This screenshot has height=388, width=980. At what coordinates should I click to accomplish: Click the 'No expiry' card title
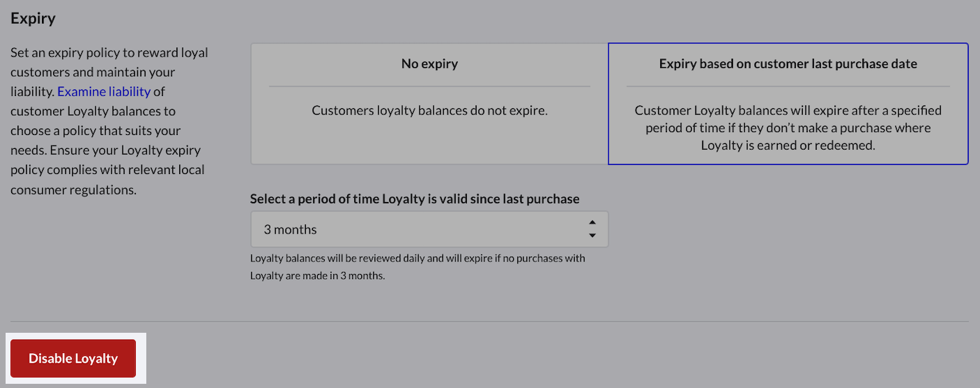click(x=429, y=64)
